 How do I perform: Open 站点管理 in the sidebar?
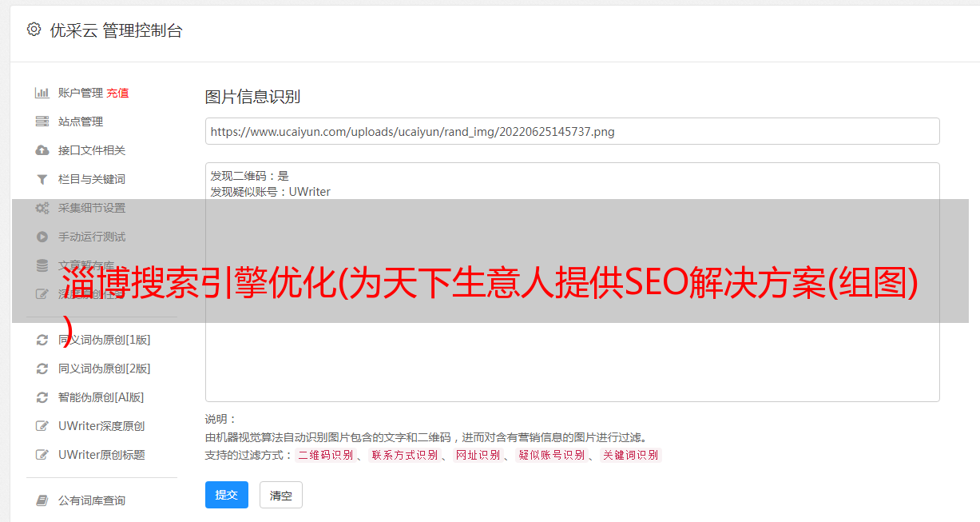(x=81, y=122)
